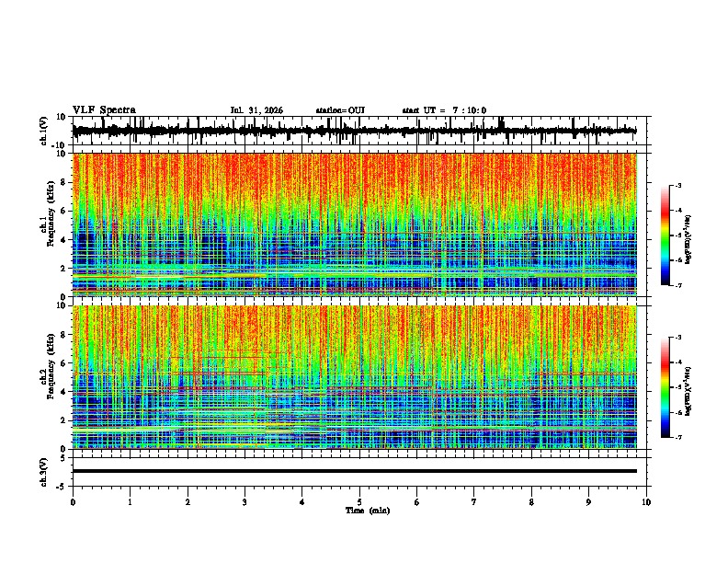Select the date text "Jul 31, 2026"
Screen dimensions: 728x563
point(256,110)
